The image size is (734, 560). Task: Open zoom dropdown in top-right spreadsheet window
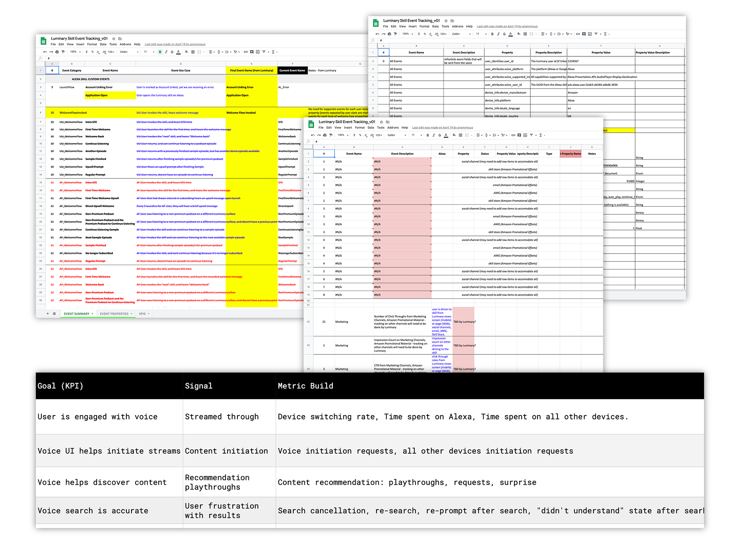tap(408, 34)
